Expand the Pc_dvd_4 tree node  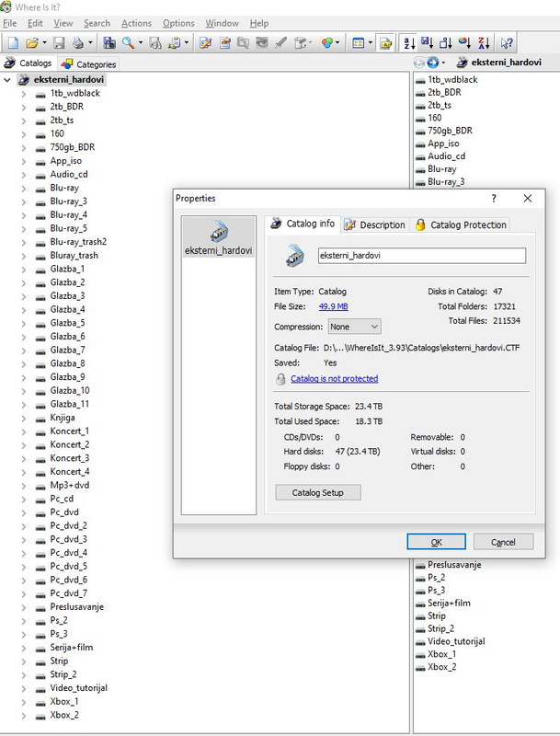[24, 554]
